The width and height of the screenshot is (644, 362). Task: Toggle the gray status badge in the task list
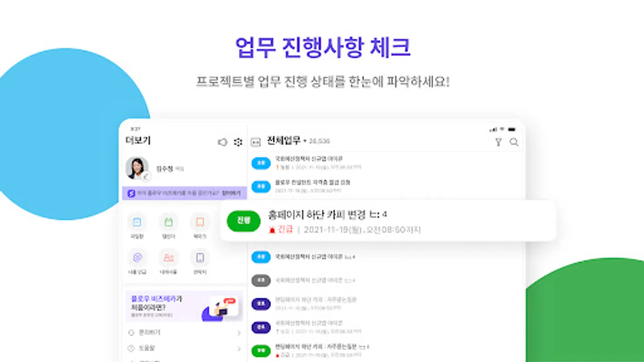[261, 280]
